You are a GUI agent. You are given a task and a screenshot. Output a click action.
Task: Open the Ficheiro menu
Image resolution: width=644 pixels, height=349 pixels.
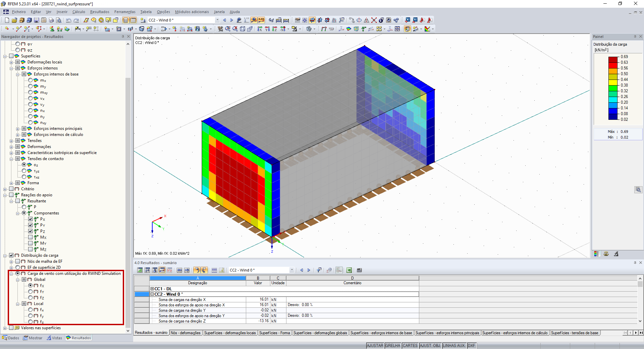point(19,12)
